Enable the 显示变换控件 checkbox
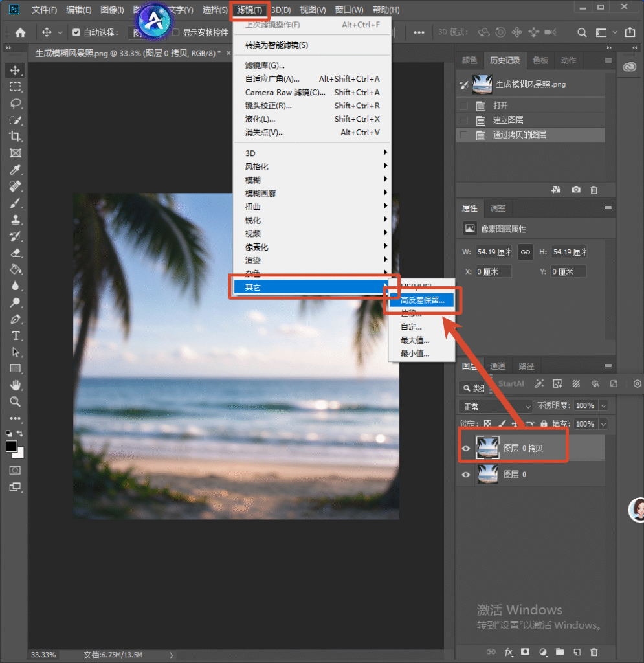The height and width of the screenshot is (663, 644). click(176, 32)
